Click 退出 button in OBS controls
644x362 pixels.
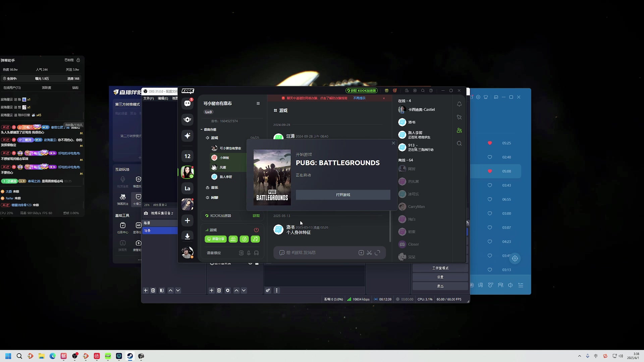(440, 286)
